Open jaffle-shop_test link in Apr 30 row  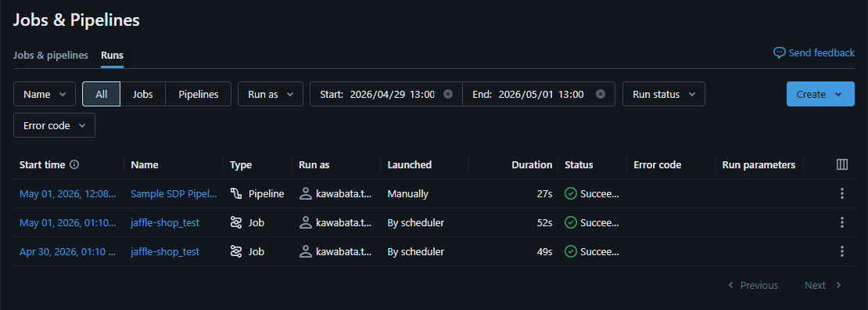coord(165,251)
